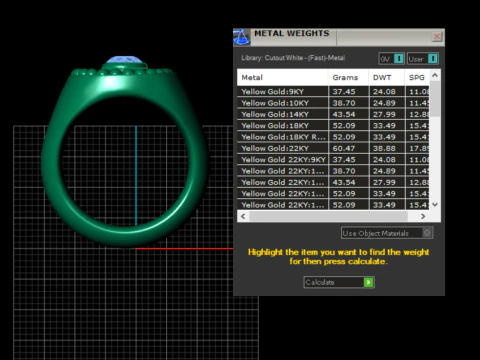
Task: Select the Yellow Gold:14KY row
Action: point(333,114)
